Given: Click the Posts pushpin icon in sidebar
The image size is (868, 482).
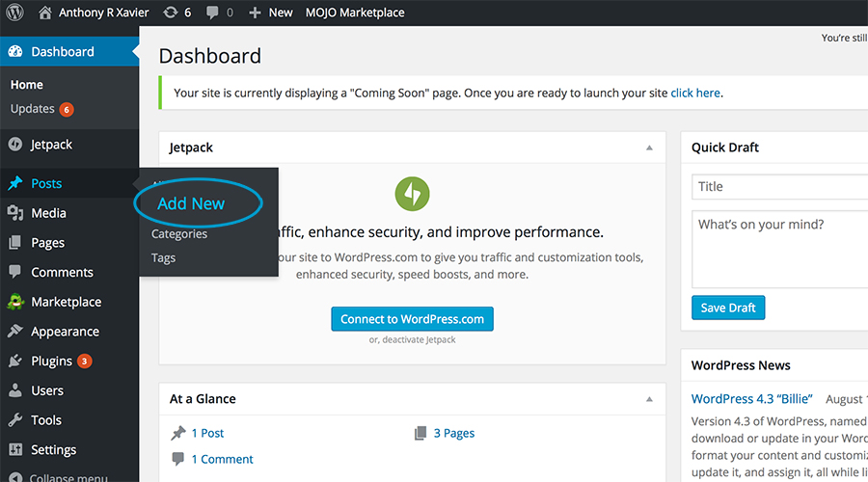Looking at the screenshot, I should [x=15, y=183].
